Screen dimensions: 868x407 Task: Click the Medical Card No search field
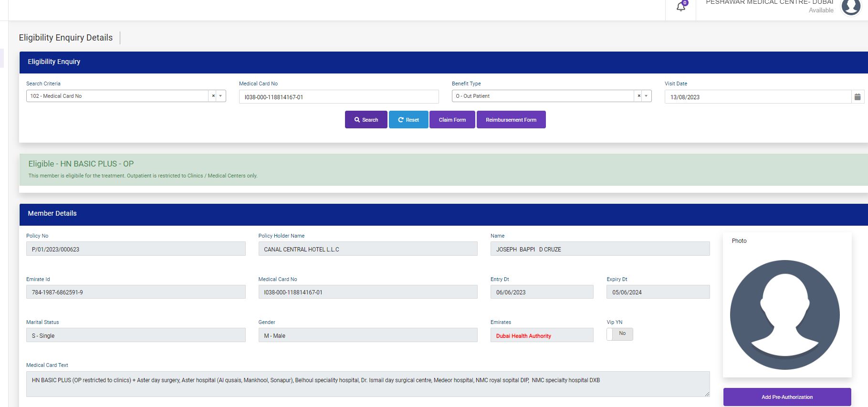(x=338, y=97)
